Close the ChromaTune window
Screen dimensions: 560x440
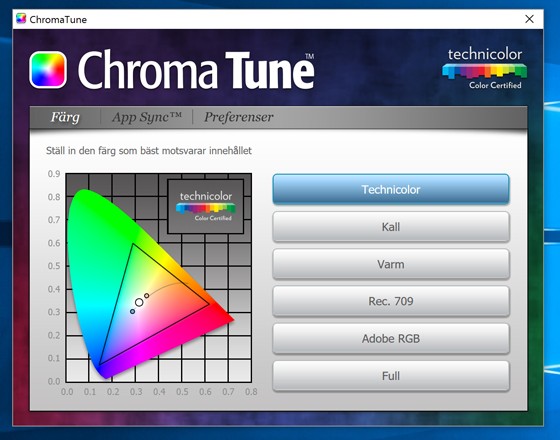coord(530,19)
